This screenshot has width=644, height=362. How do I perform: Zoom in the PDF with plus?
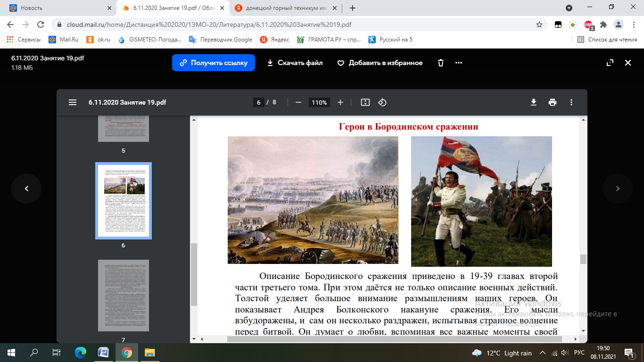[340, 102]
